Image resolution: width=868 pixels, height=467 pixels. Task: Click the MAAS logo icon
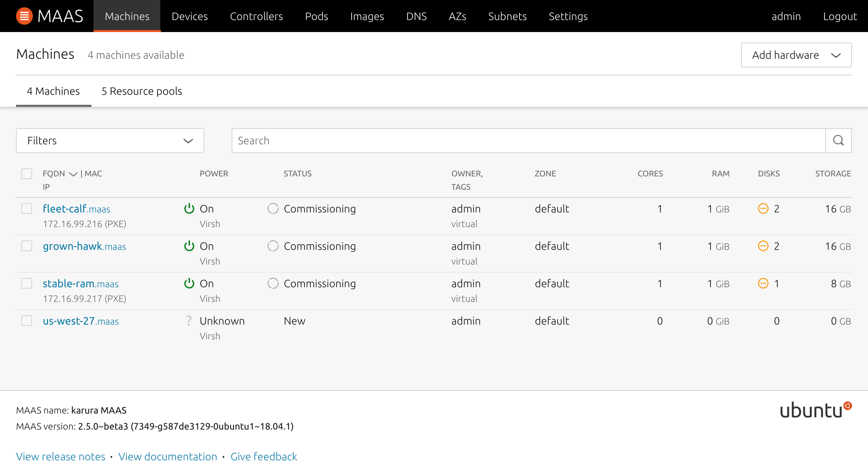click(24, 15)
